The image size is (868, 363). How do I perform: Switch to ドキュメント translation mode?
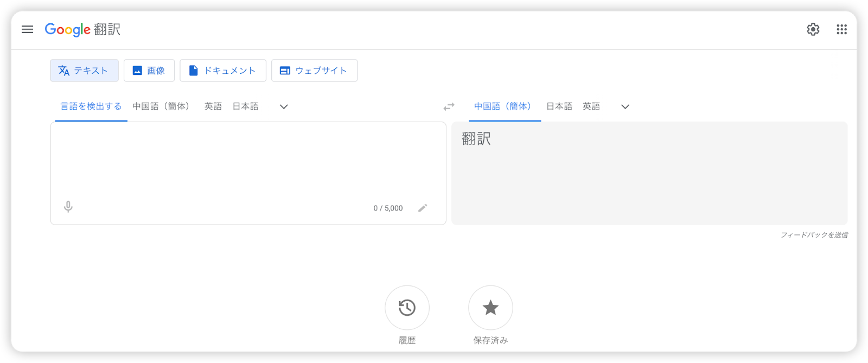click(x=223, y=71)
